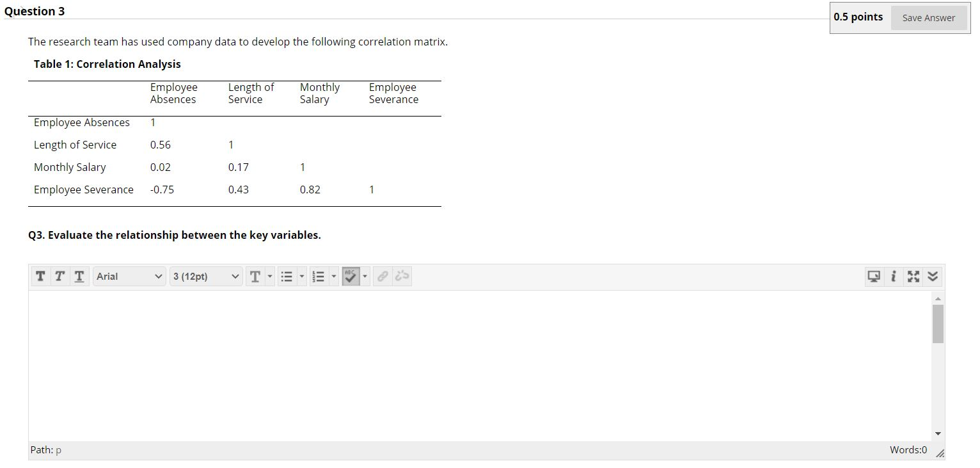Click the 'Employee Absences' row label
Screen dimensions: 980x468
(82, 122)
